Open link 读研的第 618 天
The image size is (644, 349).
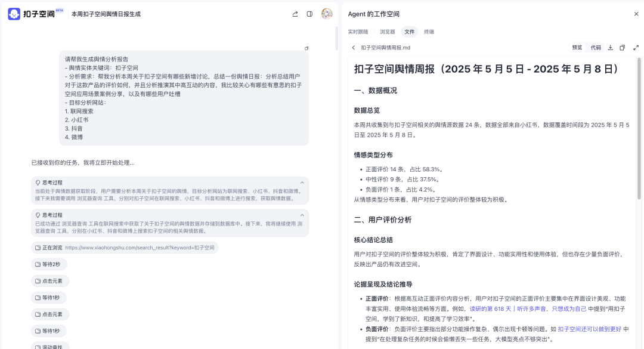pos(528,308)
